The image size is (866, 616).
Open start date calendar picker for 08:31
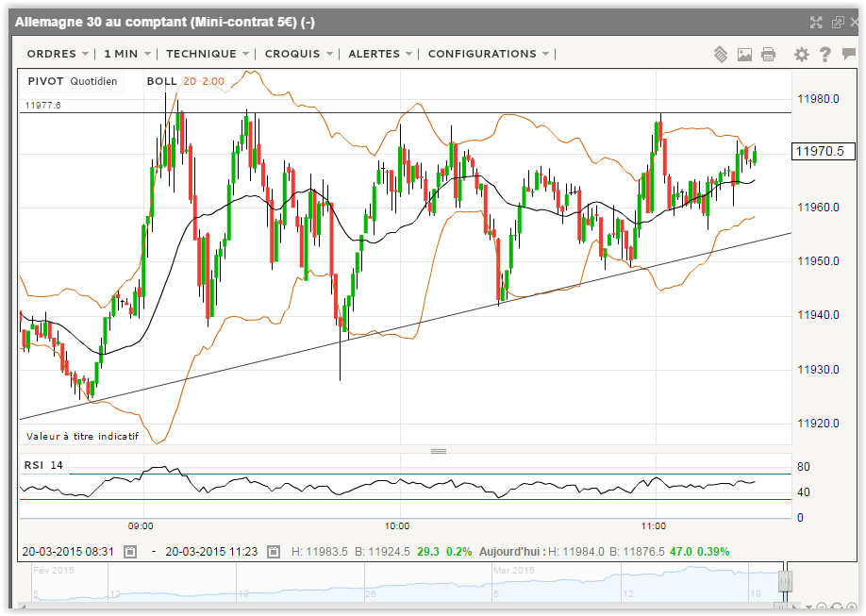130,551
